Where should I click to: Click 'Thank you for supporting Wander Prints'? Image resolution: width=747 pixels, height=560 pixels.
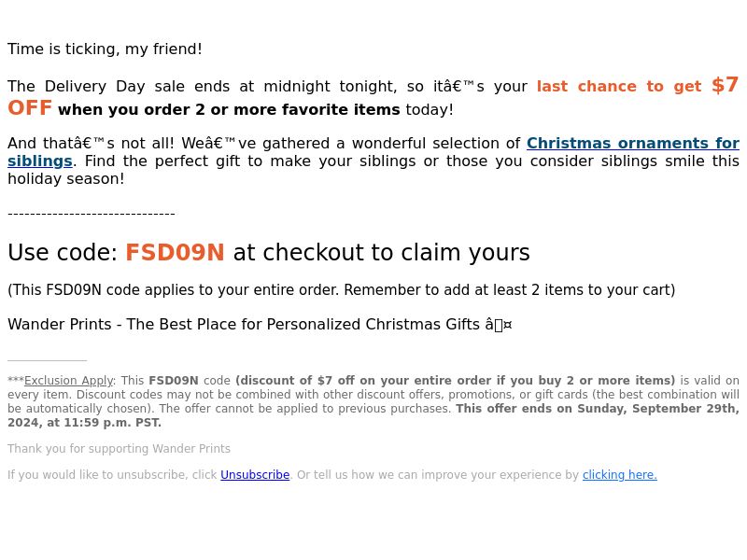[119, 449]
